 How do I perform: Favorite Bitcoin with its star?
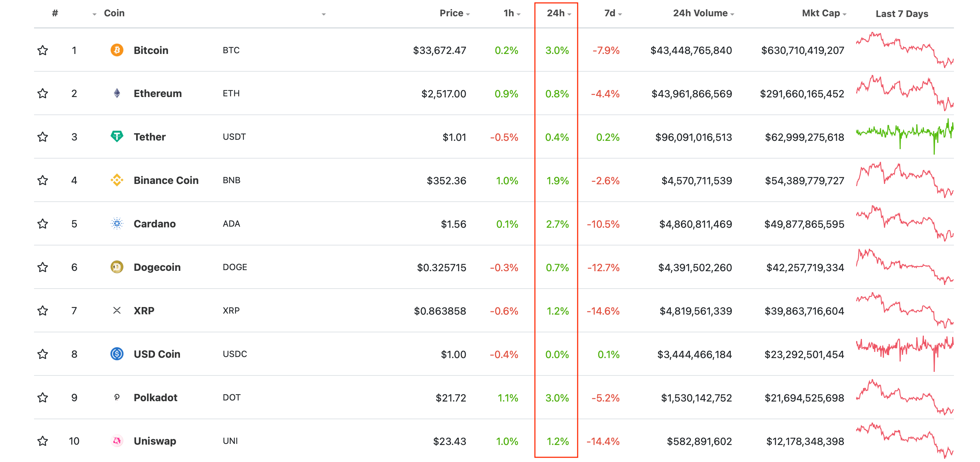[43, 50]
